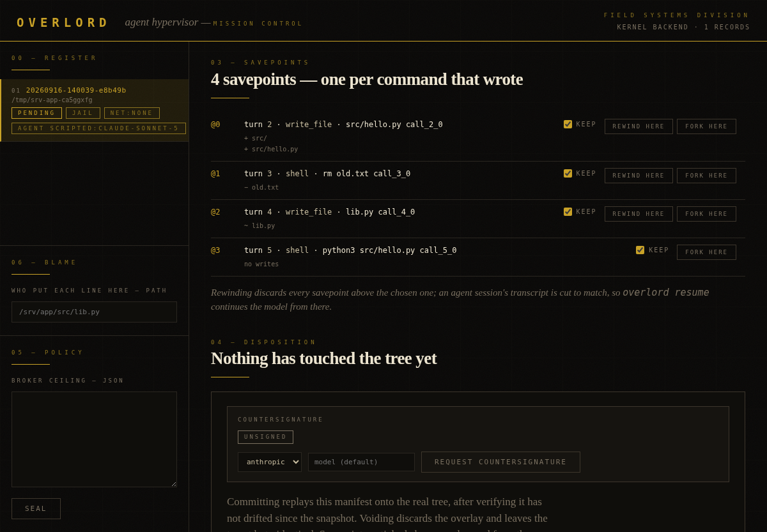This screenshot has width=767, height=532.
Task: Click the SEAL button
Action: (x=36, y=508)
